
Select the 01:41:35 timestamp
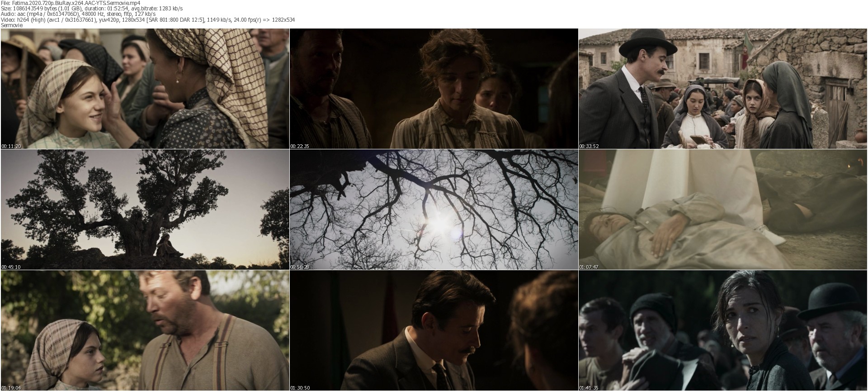point(588,388)
